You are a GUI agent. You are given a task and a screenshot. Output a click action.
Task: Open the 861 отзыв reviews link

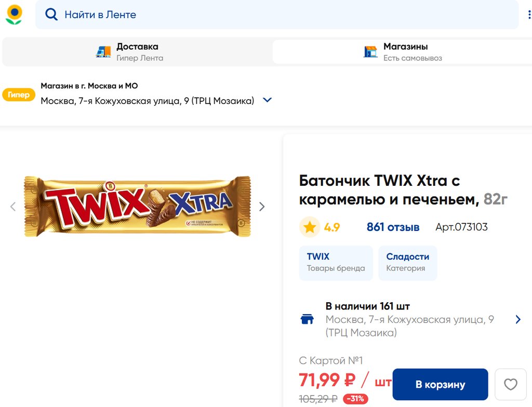pos(393,227)
